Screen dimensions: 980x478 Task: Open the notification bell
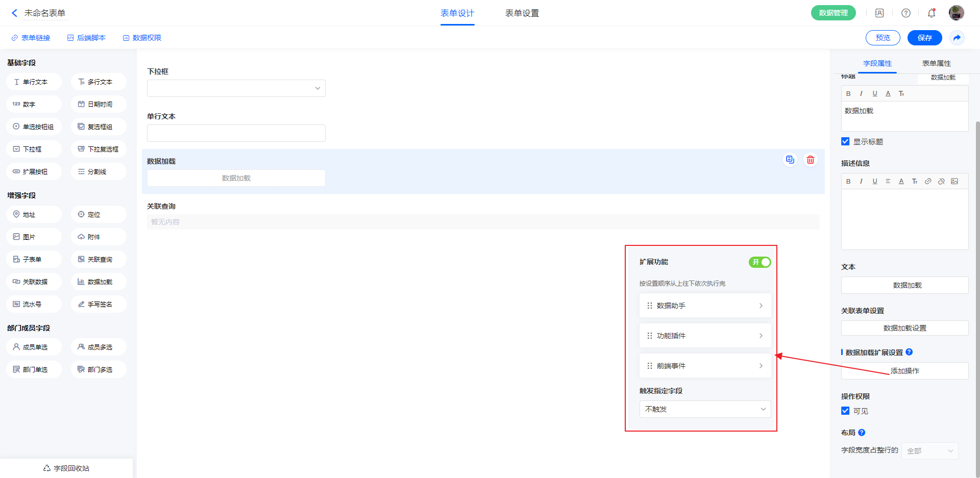pos(931,13)
